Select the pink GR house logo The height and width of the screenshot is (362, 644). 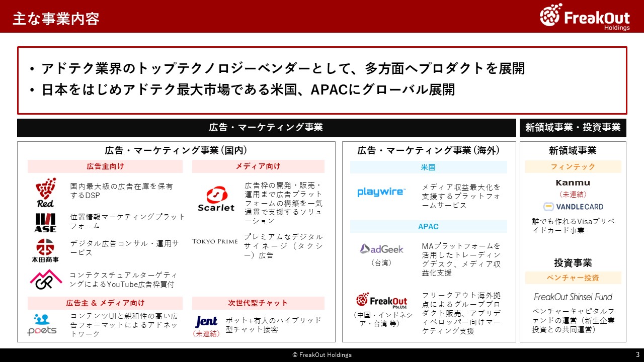pos(45,280)
